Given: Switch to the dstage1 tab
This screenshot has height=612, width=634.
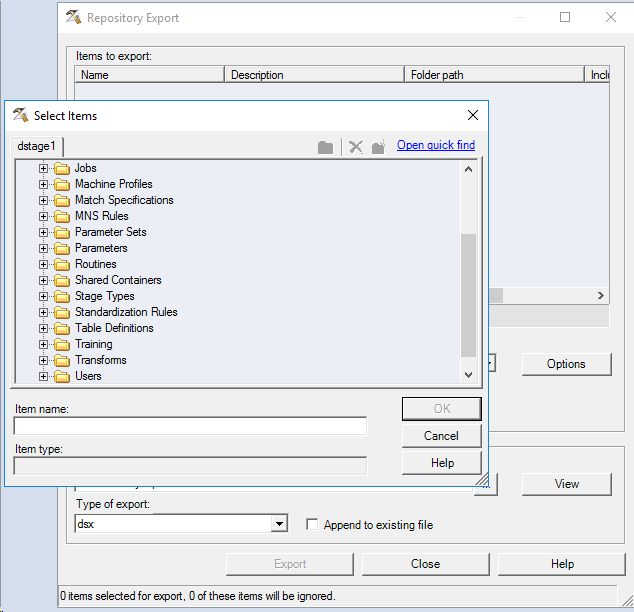Looking at the screenshot, I should [x=37, y=146].
